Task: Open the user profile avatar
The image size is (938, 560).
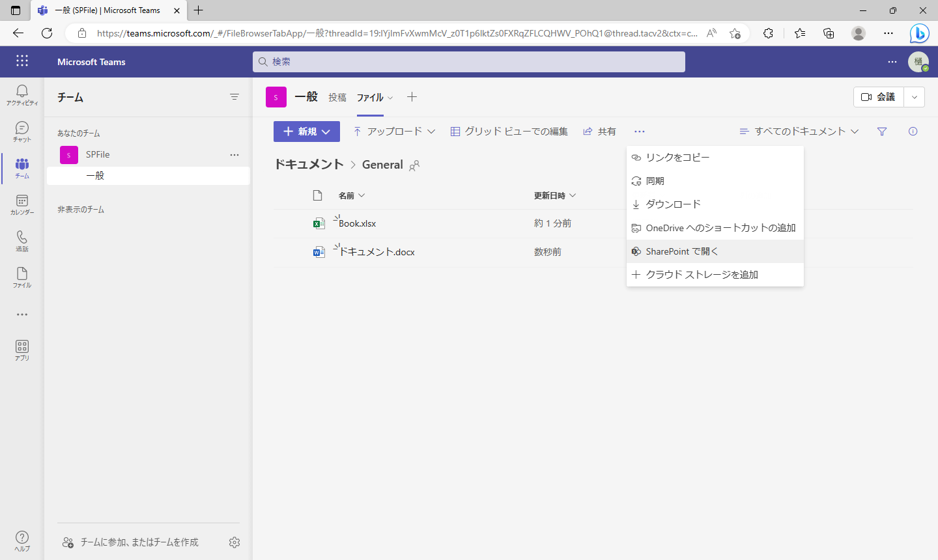Action: [918, 62]
